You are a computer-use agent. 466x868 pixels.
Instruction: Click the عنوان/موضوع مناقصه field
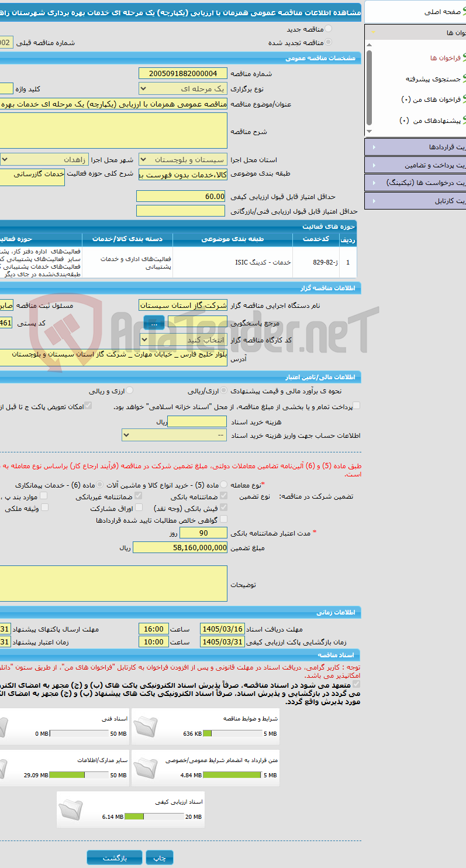point(113,104)
